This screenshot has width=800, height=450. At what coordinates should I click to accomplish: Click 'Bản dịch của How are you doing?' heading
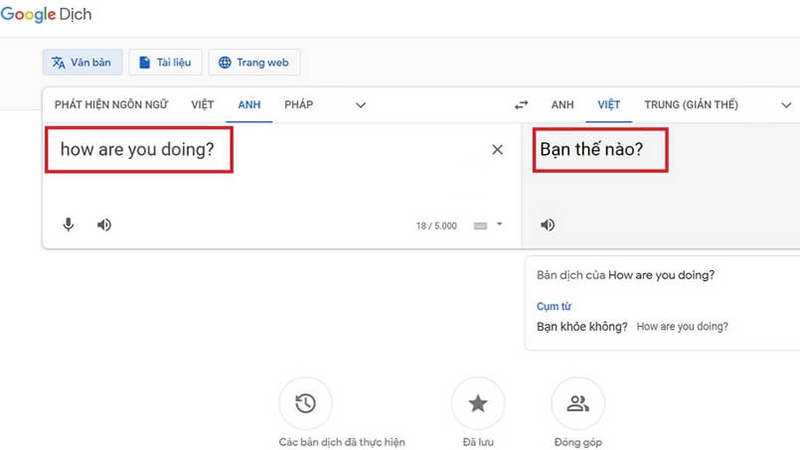[626, 275]
